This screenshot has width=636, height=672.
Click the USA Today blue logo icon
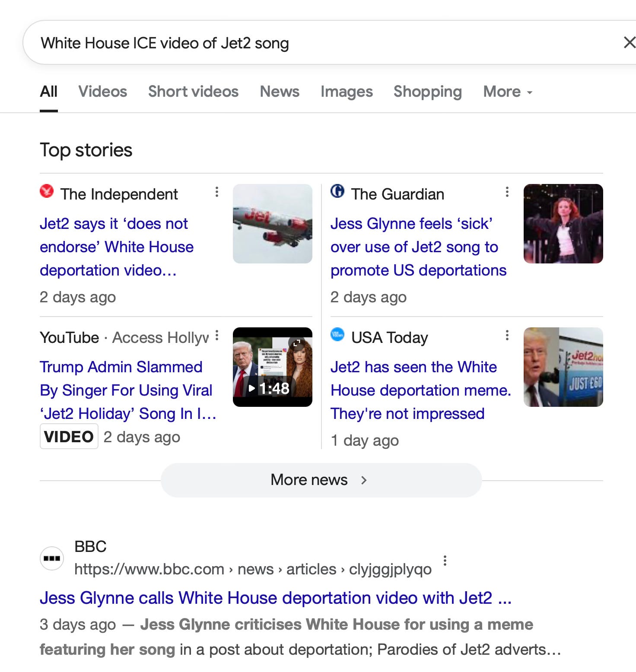[337, 334]
